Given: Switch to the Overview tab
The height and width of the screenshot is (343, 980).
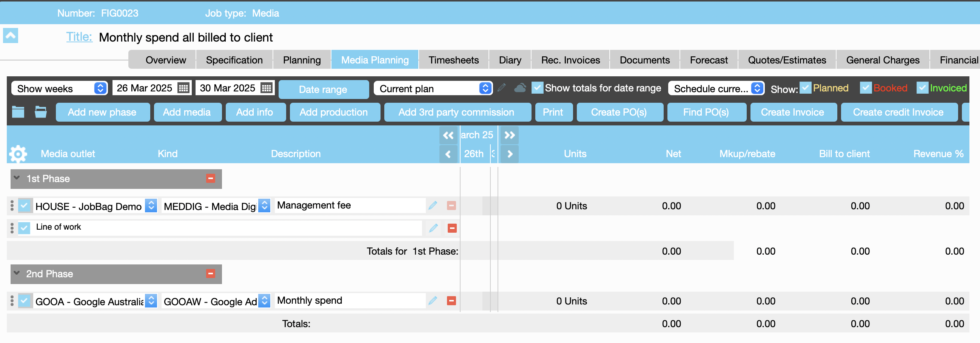Looking at the screenshot, I should (x=165, y=60).
